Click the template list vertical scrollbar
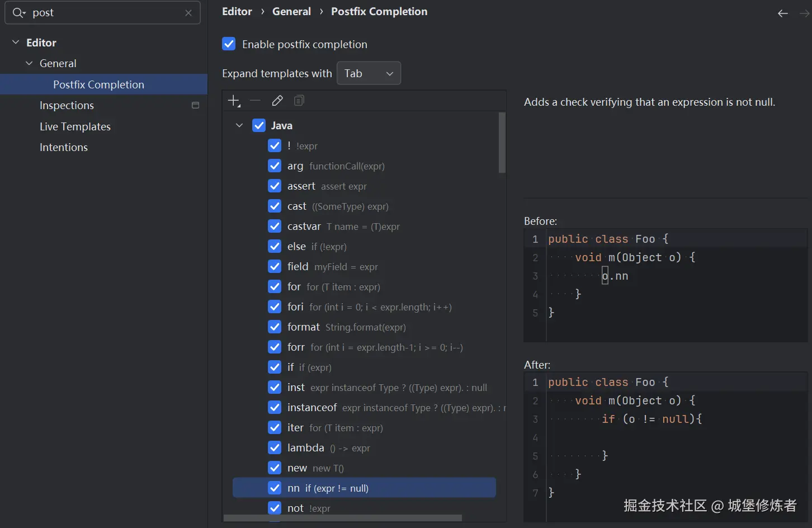 [x=502, y=143]
